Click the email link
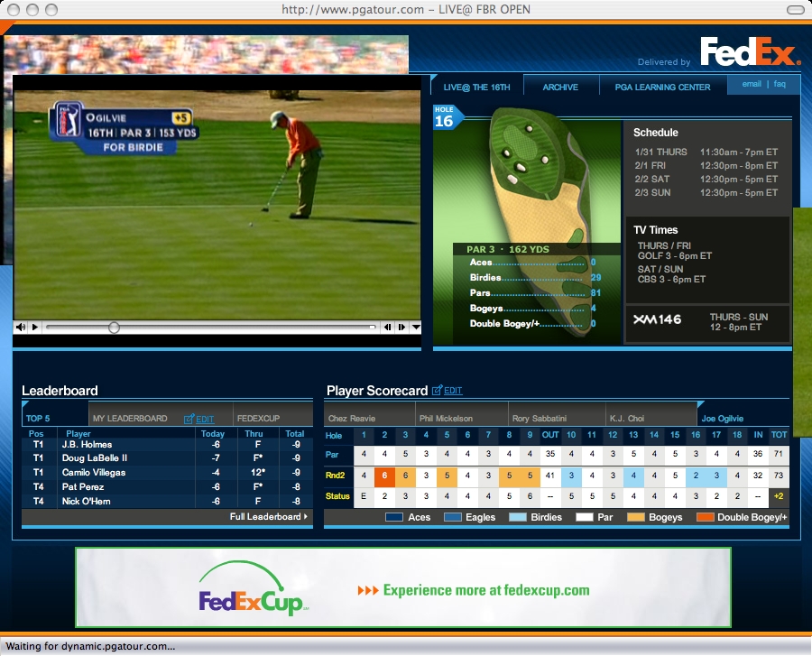Viewport: 812px width, 656px height. click(x=752, y=84)
